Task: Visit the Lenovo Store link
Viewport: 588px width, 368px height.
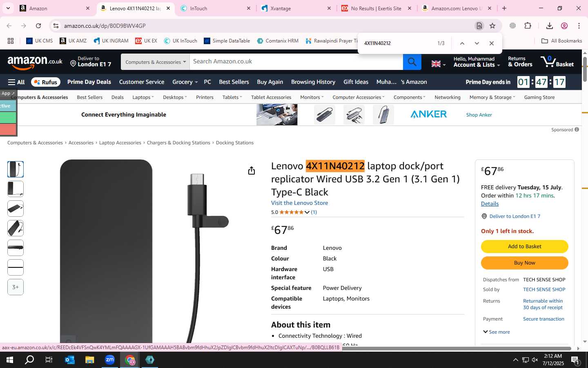Action: pyautogui.click(x=299, y=203)
